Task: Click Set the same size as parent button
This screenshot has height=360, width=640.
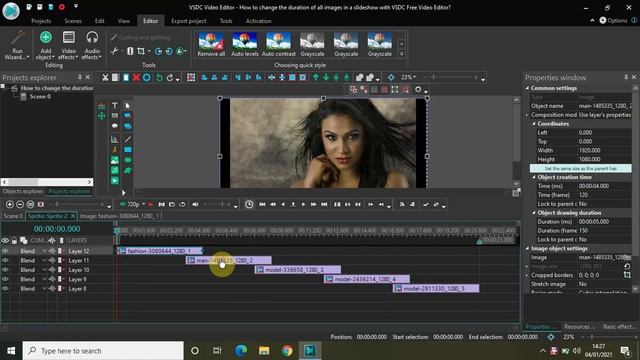Action: 580,168
